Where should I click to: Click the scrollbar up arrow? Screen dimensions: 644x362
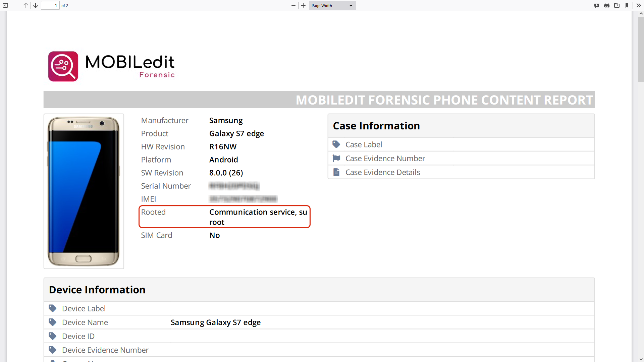click(x=641, y=13)
